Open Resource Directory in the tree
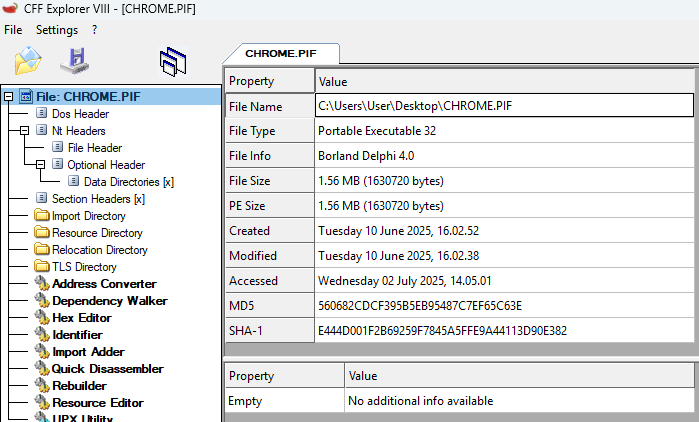 coord(97,233)
